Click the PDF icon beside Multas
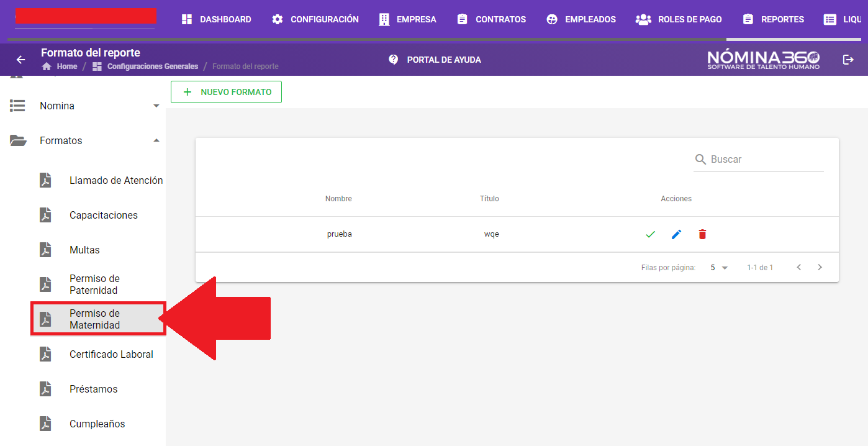This screenshot has width=868, height=446. 45,250
